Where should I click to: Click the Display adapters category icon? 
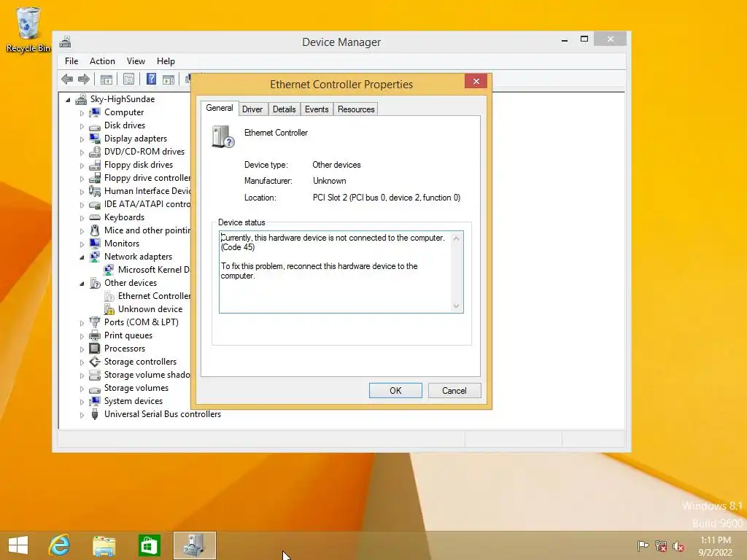click(x=95, y=139)
